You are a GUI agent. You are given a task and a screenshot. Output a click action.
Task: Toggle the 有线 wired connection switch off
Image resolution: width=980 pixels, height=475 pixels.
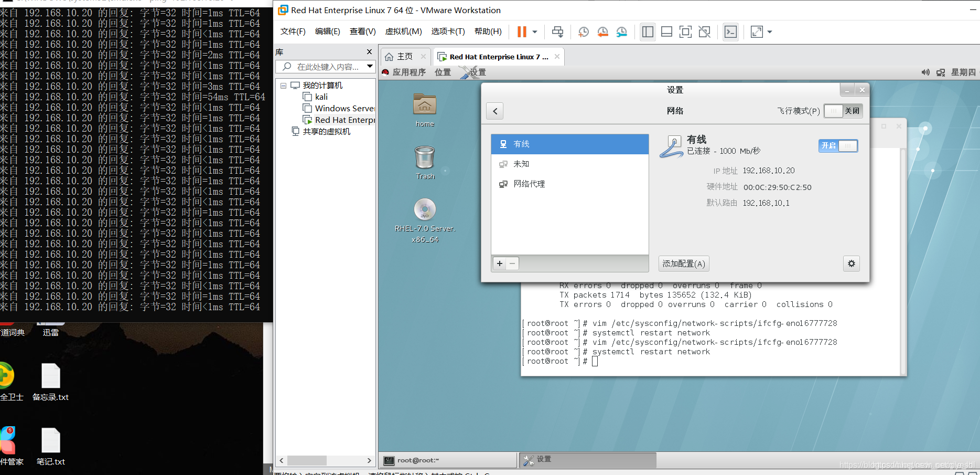[838, 146]
